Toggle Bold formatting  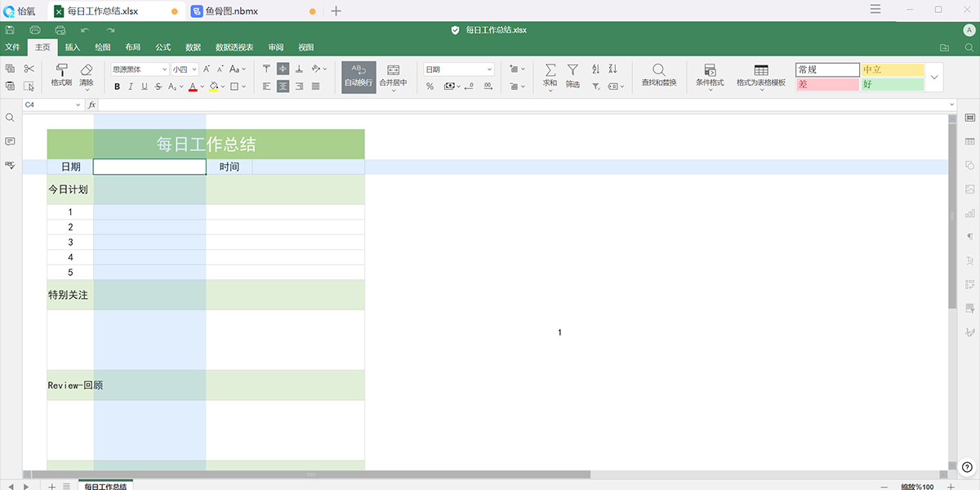point(117,87)
